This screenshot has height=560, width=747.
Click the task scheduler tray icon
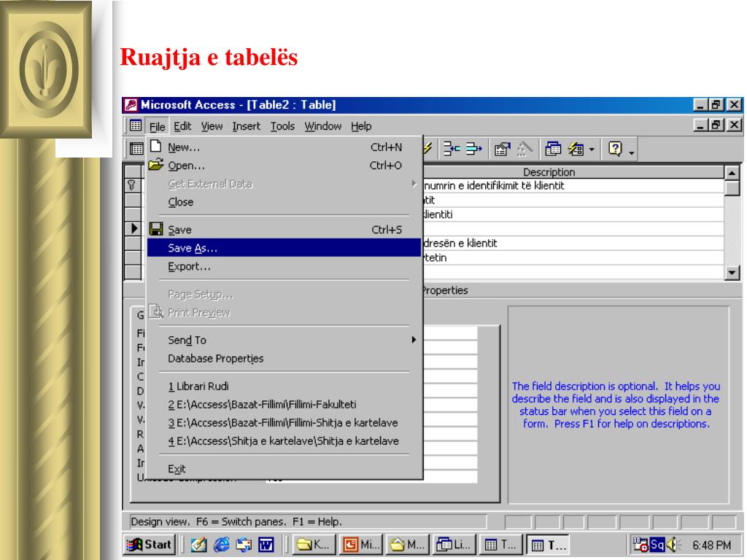(x=640, y=544)
